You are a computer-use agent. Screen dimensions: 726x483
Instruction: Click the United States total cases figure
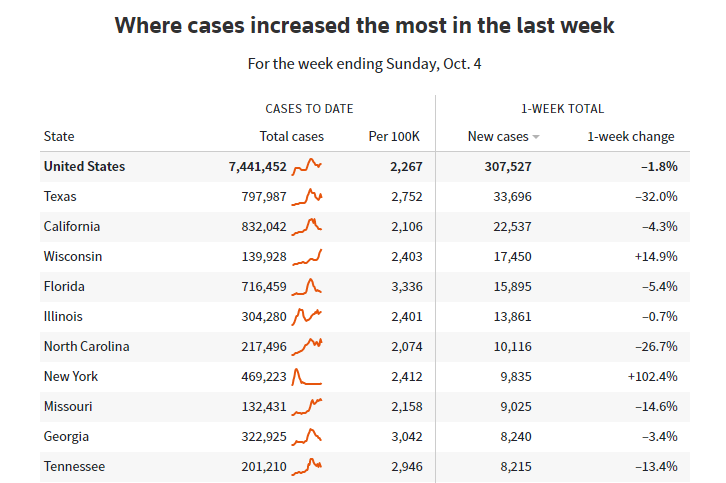click(x=257, y=166)
